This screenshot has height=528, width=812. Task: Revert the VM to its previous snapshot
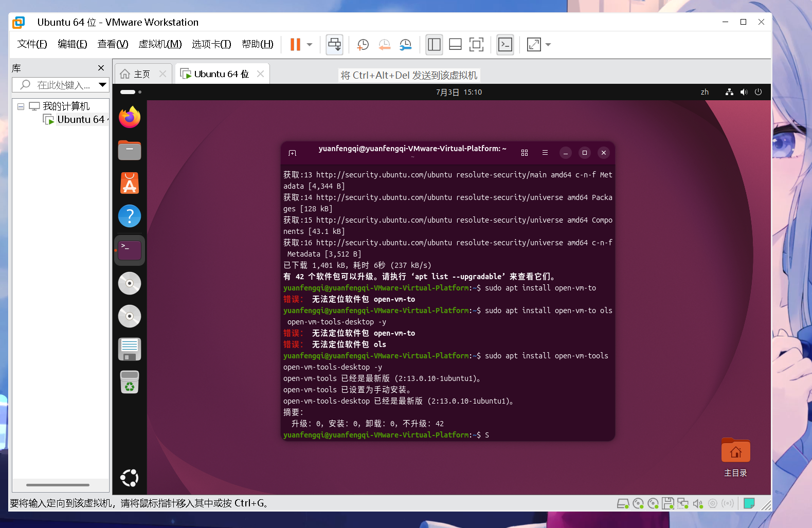[x=384, y=45]
